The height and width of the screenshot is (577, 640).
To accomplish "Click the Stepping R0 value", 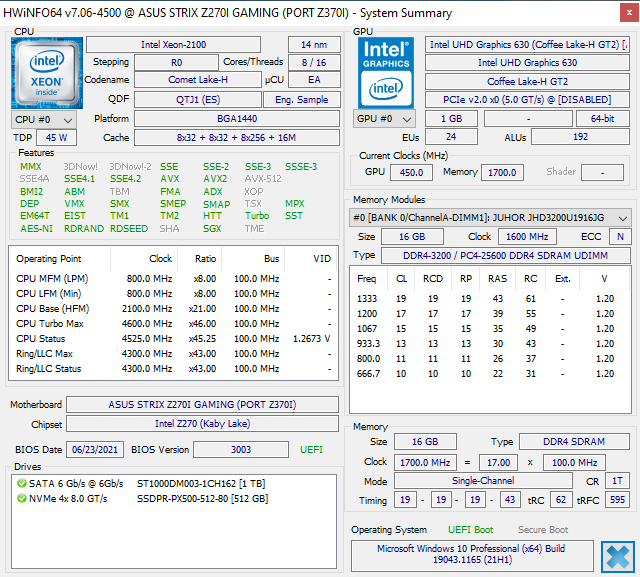I will coord(176,62).
